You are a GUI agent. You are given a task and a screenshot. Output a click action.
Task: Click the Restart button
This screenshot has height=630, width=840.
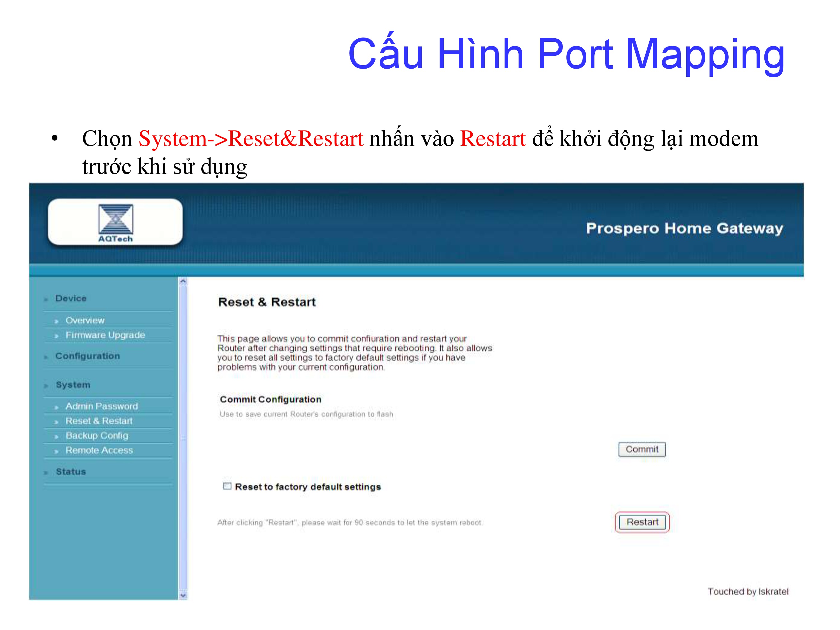pos(642,522)
